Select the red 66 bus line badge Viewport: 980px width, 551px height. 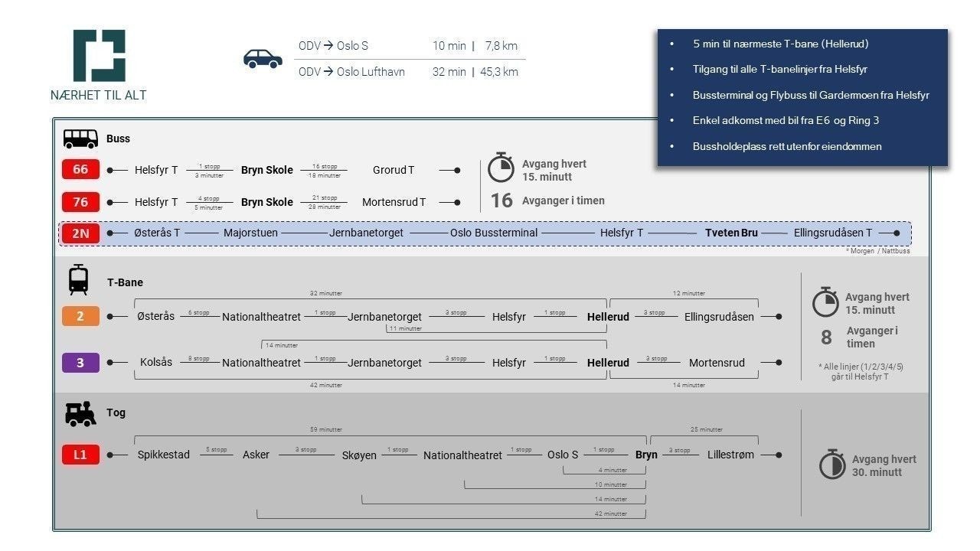[80, 170]
